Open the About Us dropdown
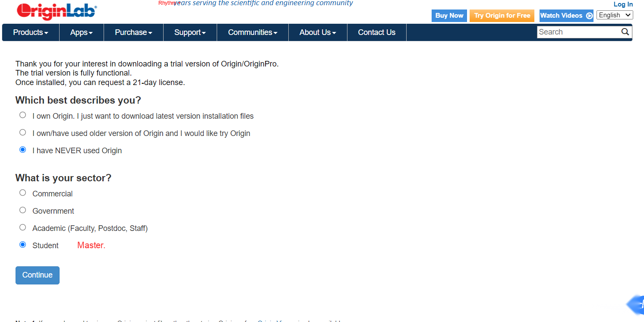This screenshot has width=644, height=322. (318, 32)
